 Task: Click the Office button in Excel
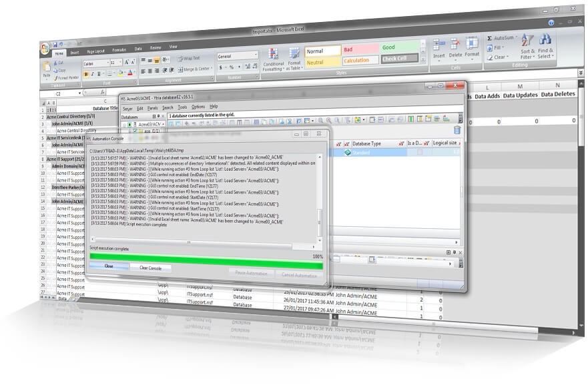pos(45,48)
